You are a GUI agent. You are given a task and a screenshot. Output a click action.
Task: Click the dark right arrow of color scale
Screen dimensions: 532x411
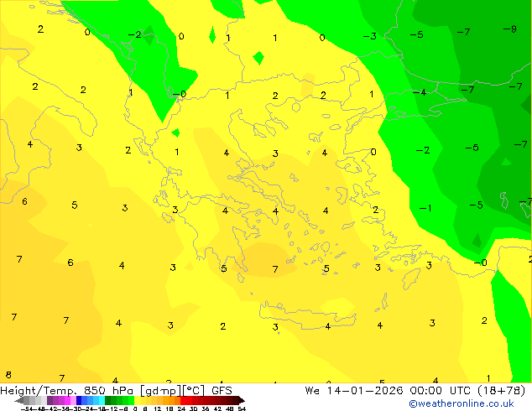[242, 400]
